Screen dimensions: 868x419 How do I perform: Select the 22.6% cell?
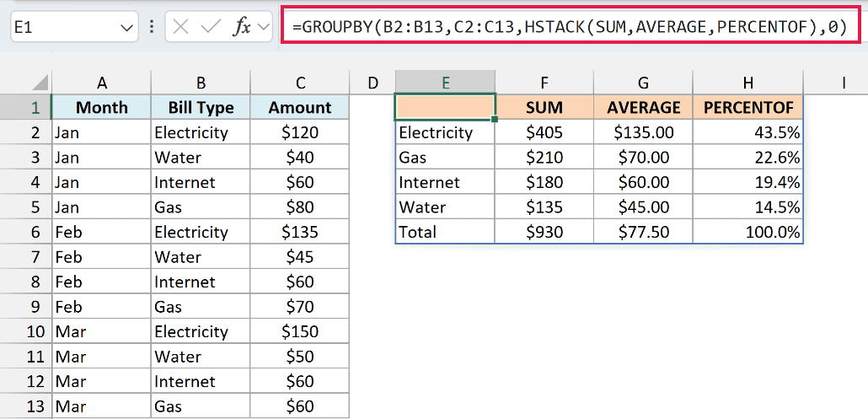[747, 157]
